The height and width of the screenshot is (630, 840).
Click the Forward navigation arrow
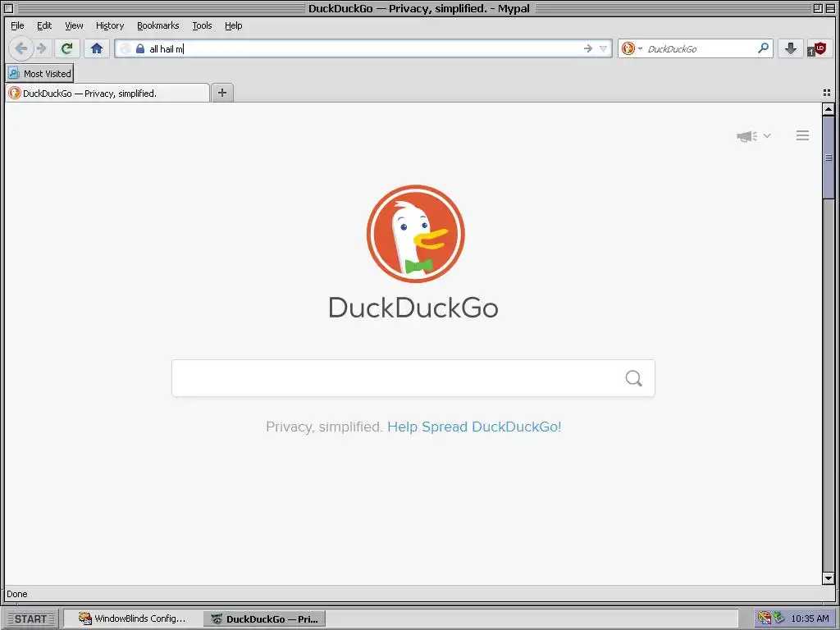[42, 48]
